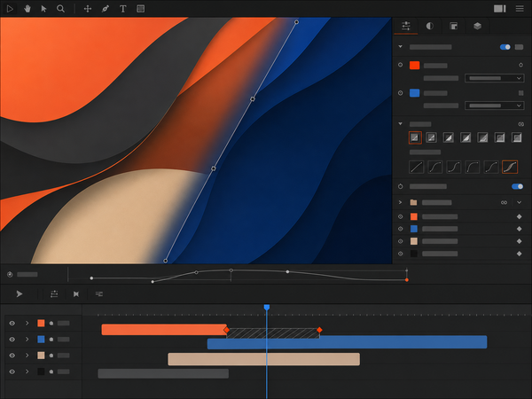Select the long blue clip on the timeline
The height and width of the screenshot is (399, 532).
tap(347, 342)
